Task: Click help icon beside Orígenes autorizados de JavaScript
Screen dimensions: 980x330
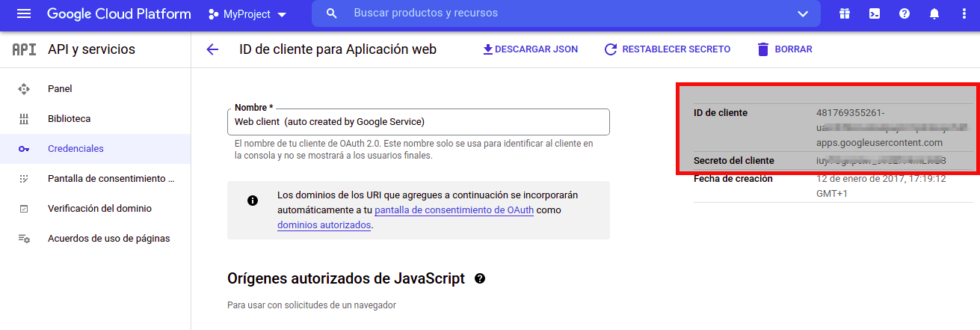Action: click(480, 278)
